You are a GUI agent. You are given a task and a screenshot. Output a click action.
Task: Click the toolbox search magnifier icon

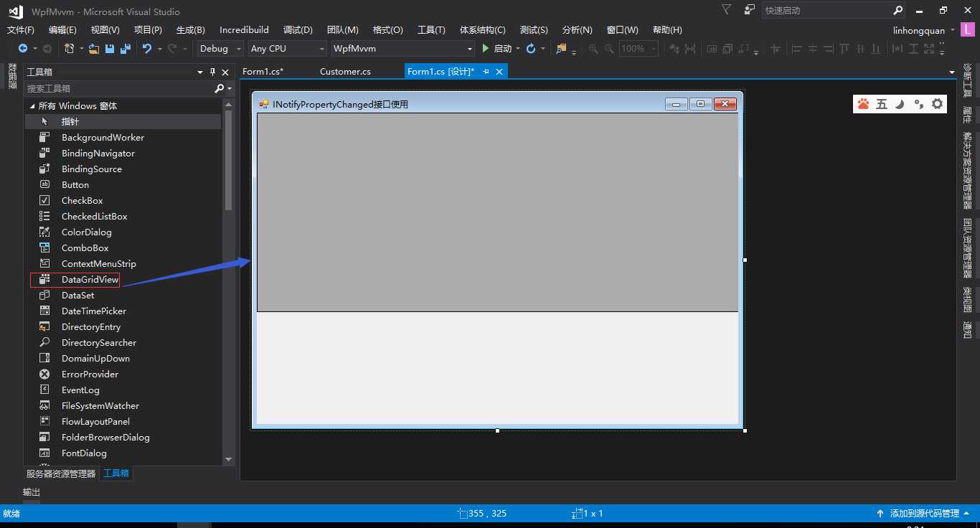click(x=220, y=88)
